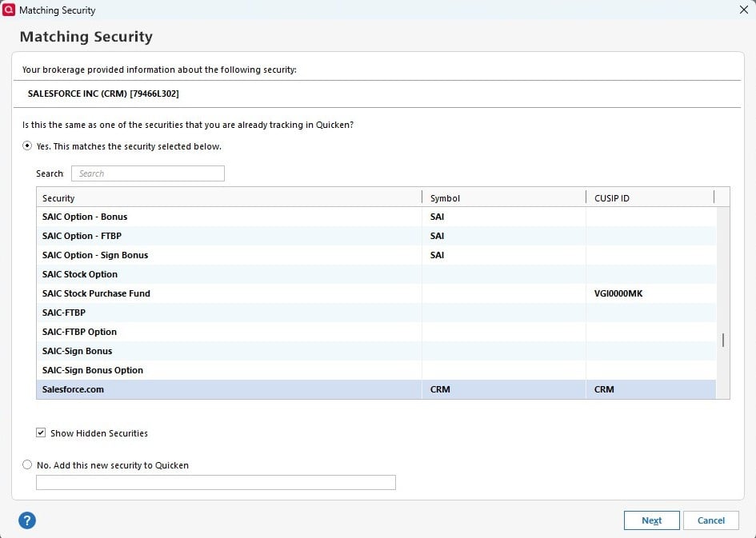Click SAI symbol in SAIC Option - Sign Bonus row
Viewport: 756px width, 538px height.
pyautogui.click(x=438, y=255)
